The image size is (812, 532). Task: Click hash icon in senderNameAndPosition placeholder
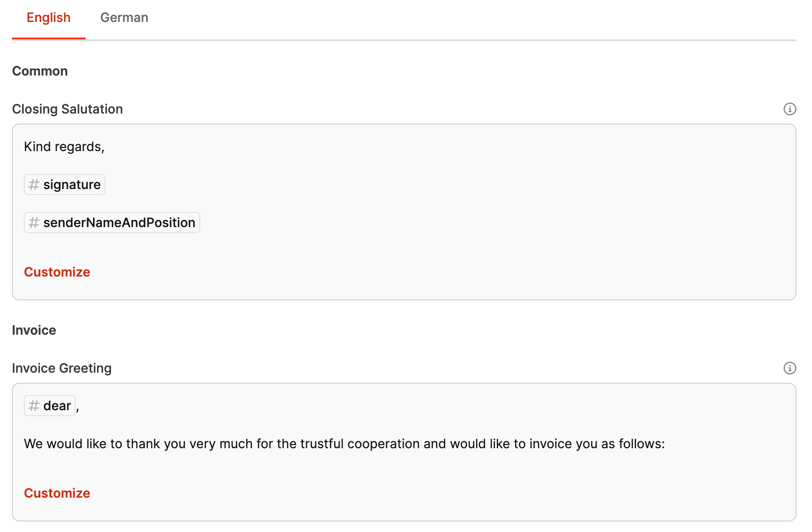point(34,223)
